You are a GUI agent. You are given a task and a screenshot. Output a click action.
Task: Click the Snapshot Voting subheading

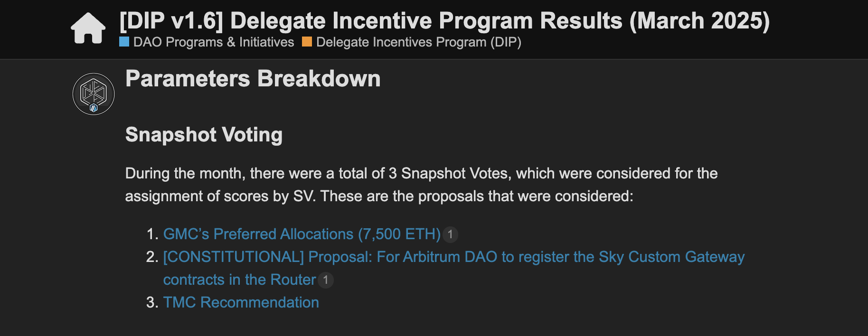pyautogui.click(x=204, y=135)
